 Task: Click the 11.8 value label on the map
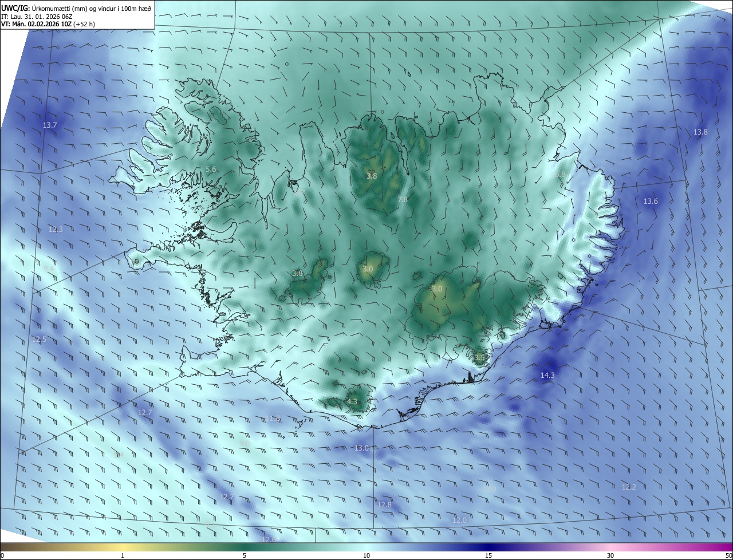273,419
